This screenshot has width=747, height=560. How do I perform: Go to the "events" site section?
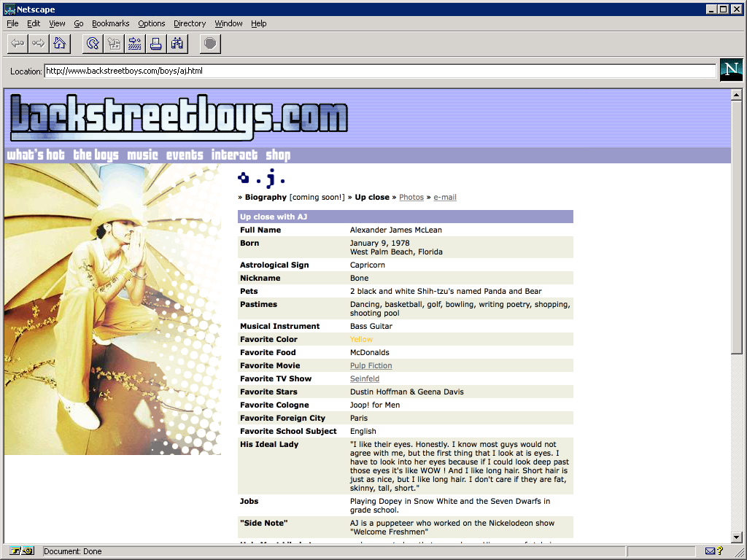tap(185, 155)
